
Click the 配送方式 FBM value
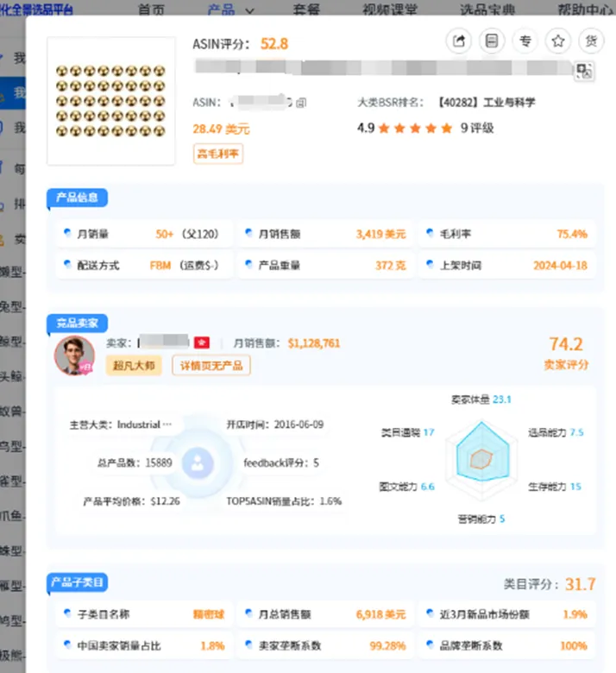pyautogui.click(x=160, y=266)
